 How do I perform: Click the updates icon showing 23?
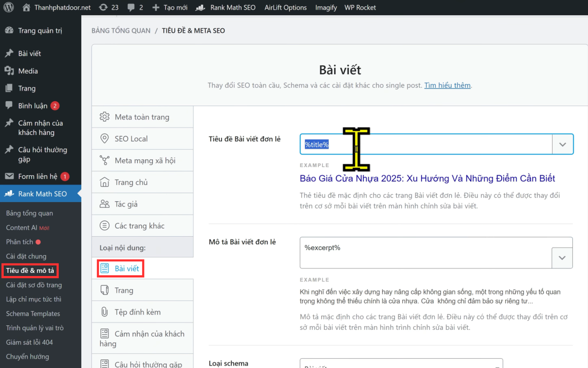pyautogui.click(x=103, y=7)
